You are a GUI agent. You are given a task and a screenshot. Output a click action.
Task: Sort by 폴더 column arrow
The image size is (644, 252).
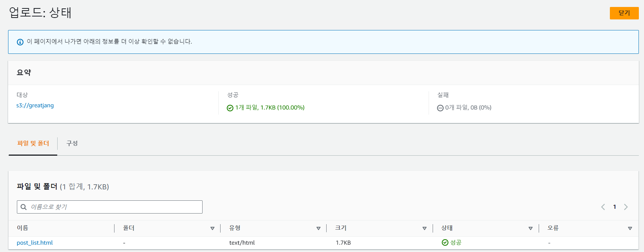coord(212,228)
